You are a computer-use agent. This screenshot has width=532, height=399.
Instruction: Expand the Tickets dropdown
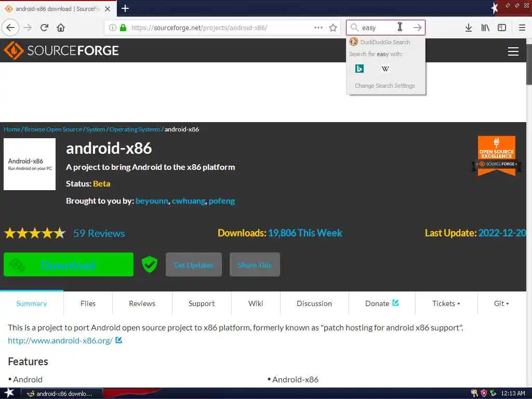(x=446, y=303)
